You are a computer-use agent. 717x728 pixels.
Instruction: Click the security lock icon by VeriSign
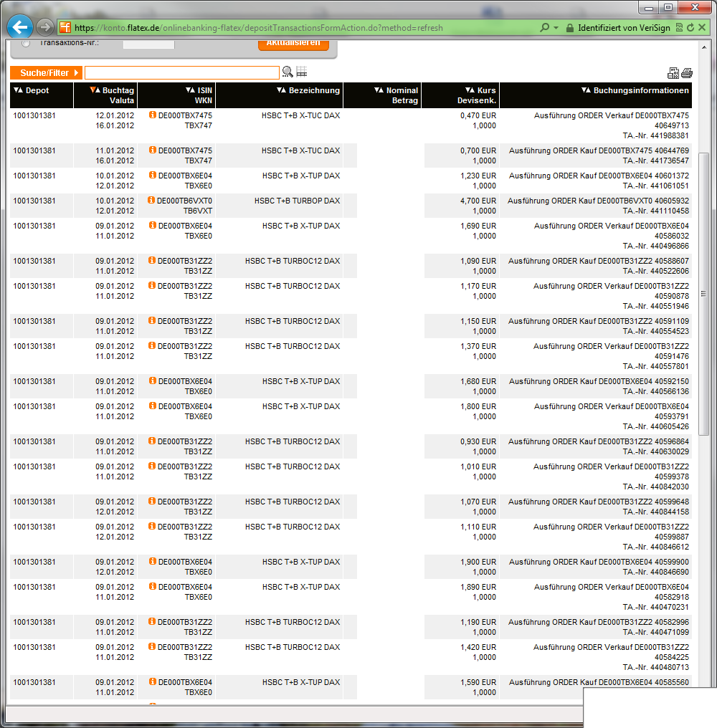tap(570, 28)
